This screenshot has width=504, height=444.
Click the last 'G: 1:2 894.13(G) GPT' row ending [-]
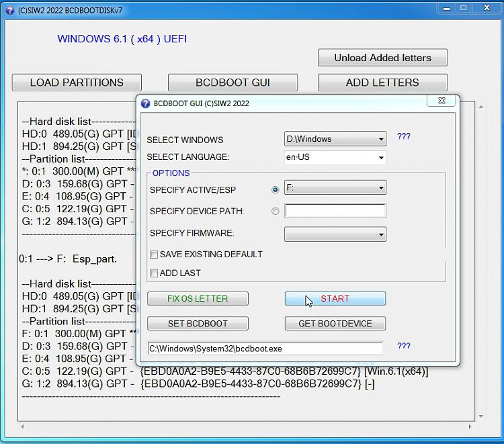click(x=198, y=384)
